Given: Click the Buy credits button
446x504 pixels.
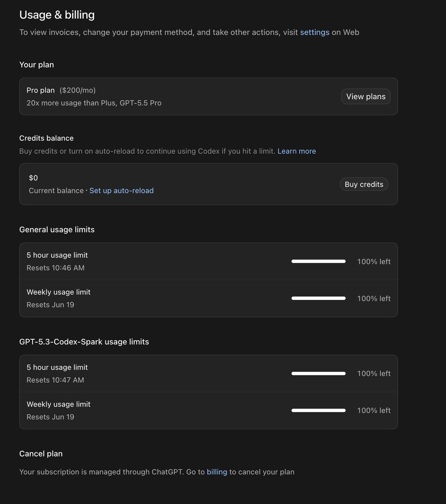Looking at the screenshot, I should click(364, 184).
